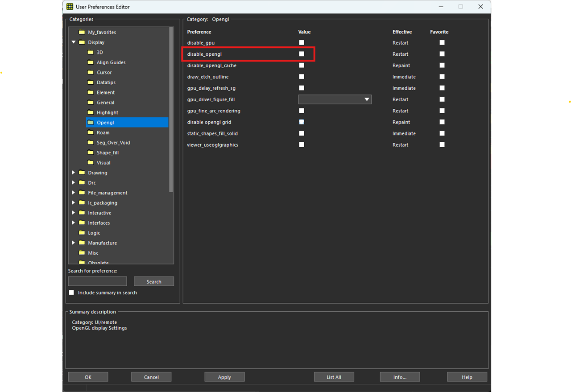The image size is (571, 392).
Task: Click the Datatips folder icon
Action: tap(91, 83)
